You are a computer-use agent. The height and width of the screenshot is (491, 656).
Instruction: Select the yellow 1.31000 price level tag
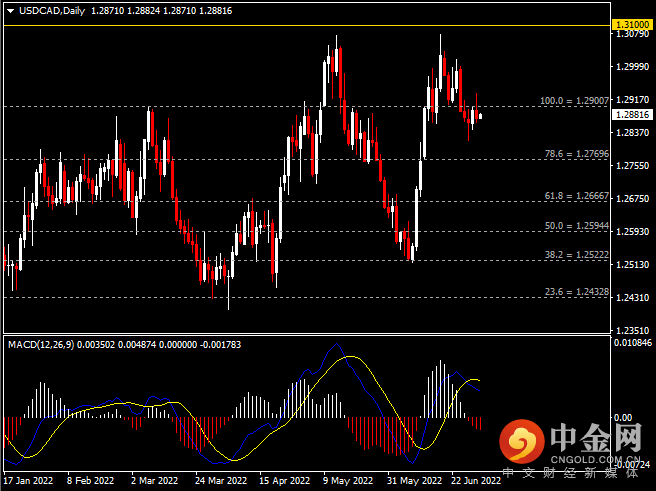(630, 22)
